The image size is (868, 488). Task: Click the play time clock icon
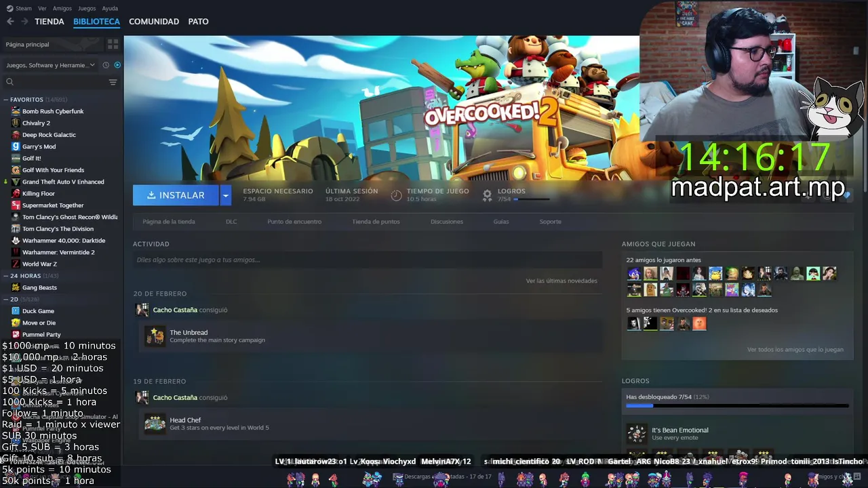pyautogui.click(x=397, y=195)
